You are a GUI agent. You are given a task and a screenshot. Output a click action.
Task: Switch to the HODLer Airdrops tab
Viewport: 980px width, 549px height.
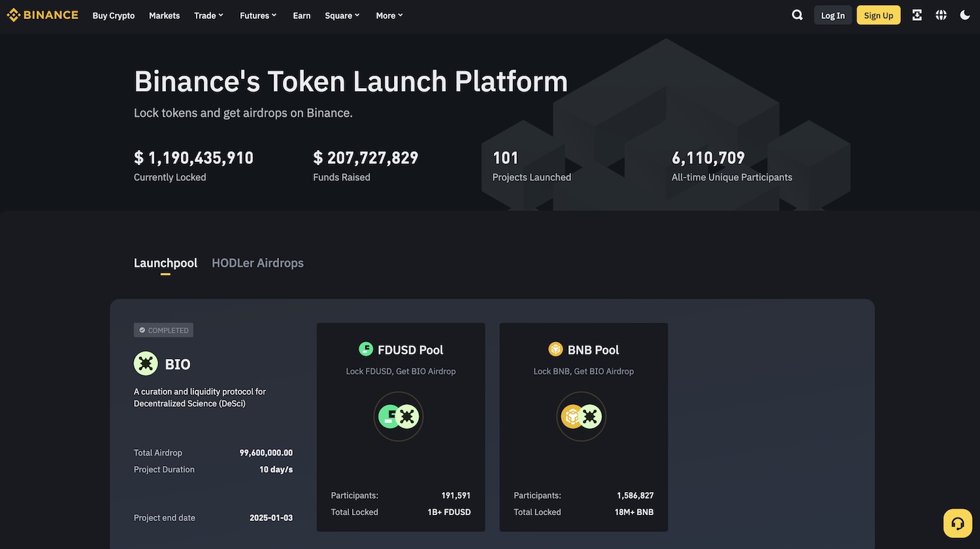coord(257,262)
